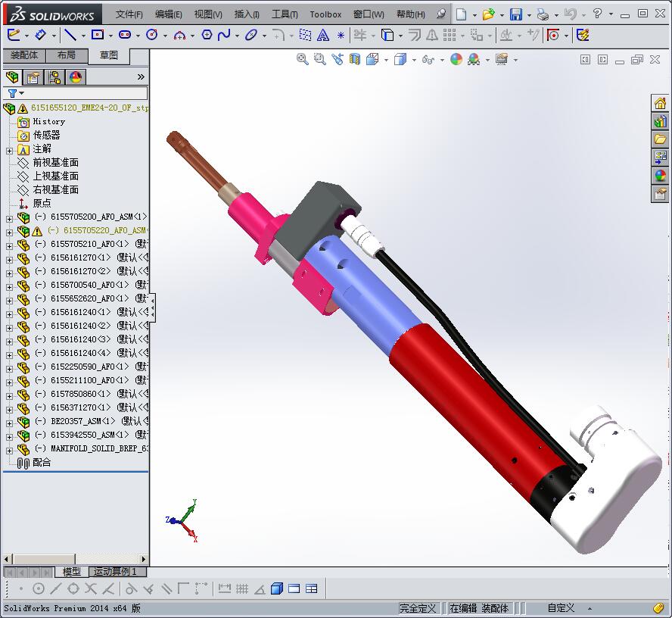Open 视图(V) menu
Screen dimensions: 672x618
208,14
